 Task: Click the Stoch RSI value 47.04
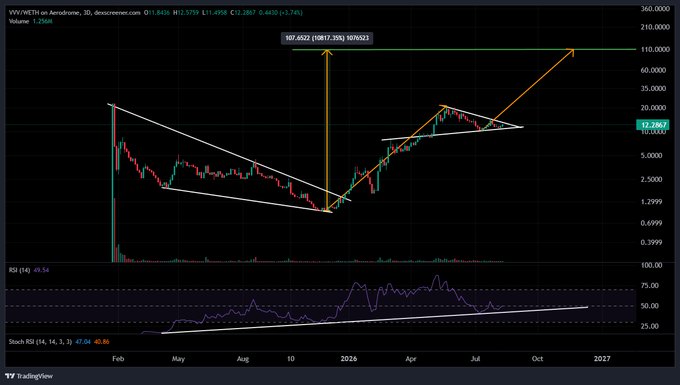tap(83, 342)
